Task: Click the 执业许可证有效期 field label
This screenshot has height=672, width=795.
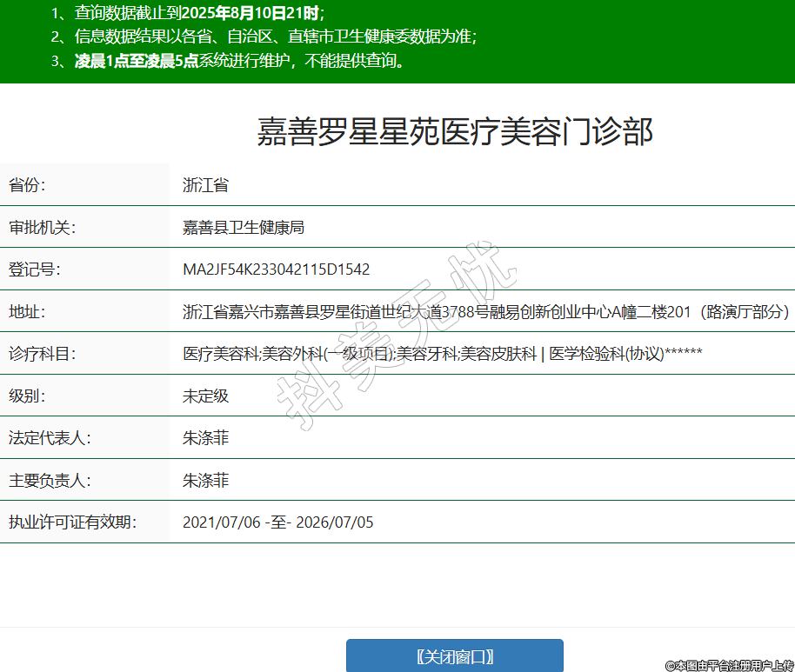Action: pyautogui.click(x=72, y=522)
